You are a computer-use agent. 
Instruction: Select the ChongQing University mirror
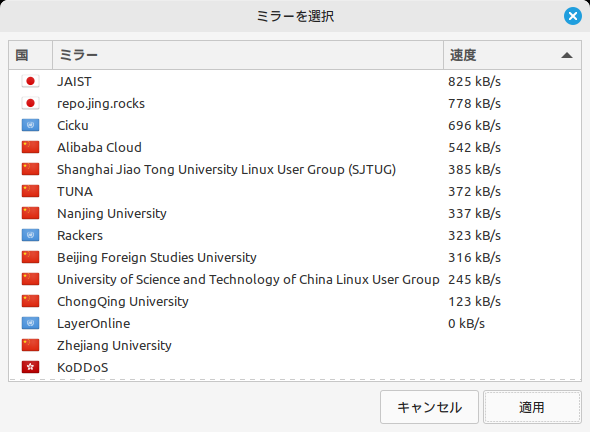coord(295,301)
